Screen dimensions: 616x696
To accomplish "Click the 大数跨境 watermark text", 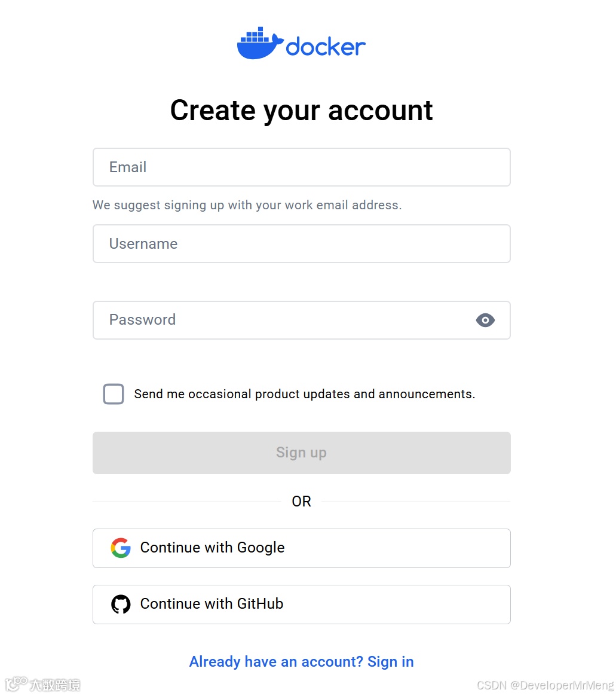I will (55, 685).
